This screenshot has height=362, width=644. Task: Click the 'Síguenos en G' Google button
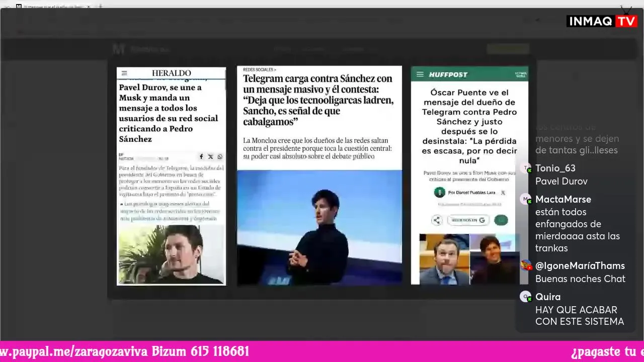click(468, 220)
